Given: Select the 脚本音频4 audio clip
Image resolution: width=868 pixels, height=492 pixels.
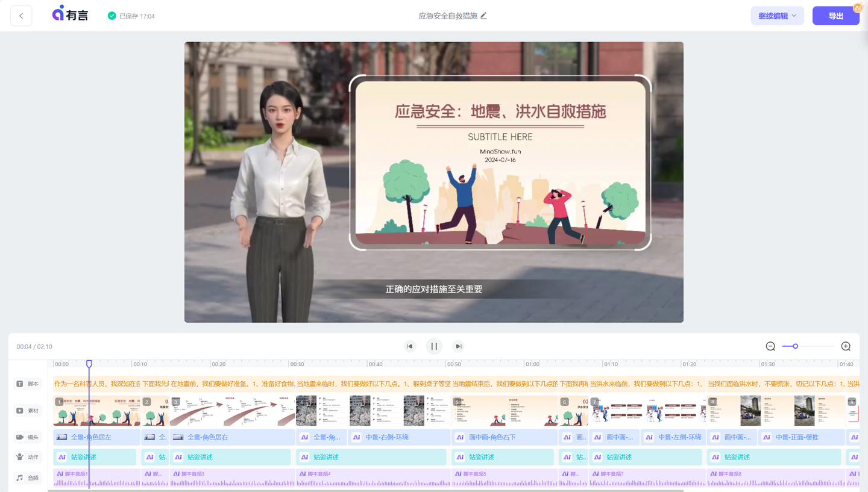Looking at the screenshot, I should tap(373, 478).
